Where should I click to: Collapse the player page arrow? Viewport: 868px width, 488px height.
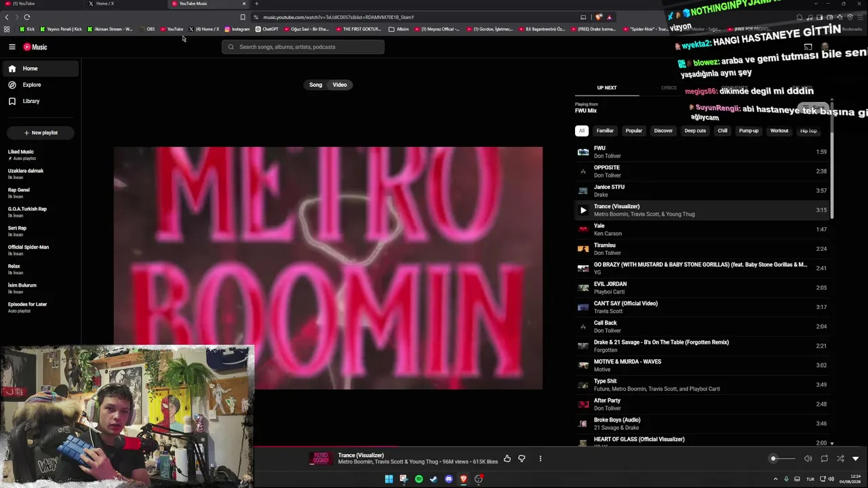tap(856, 459)
